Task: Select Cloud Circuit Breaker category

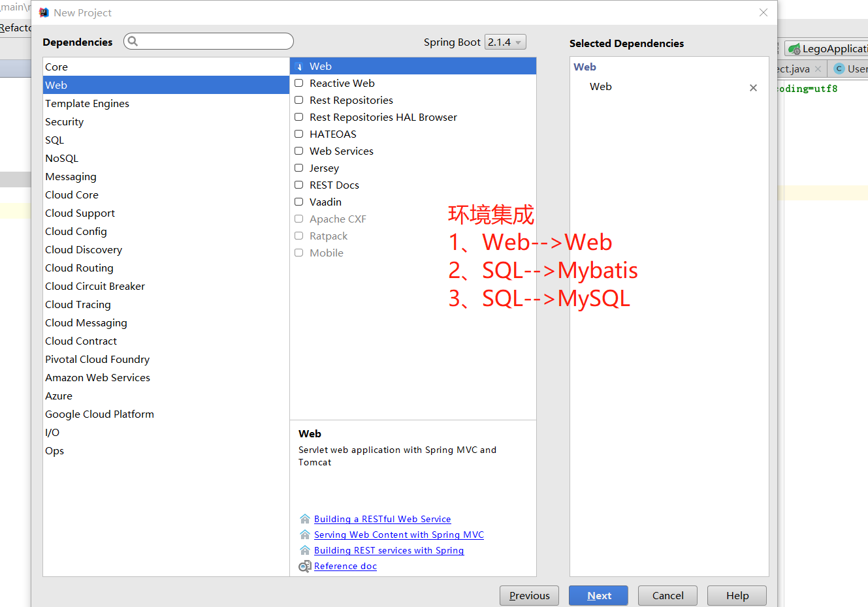Action: pos(166,286)
